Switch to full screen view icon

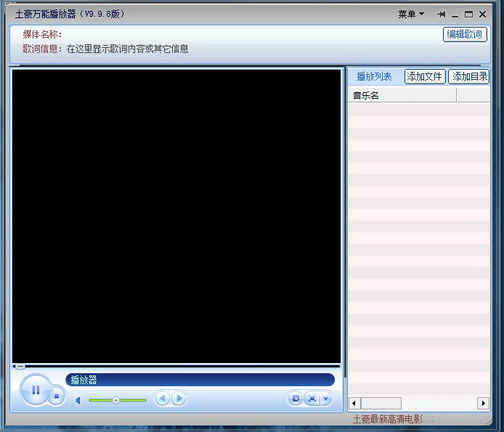[312, 399]
